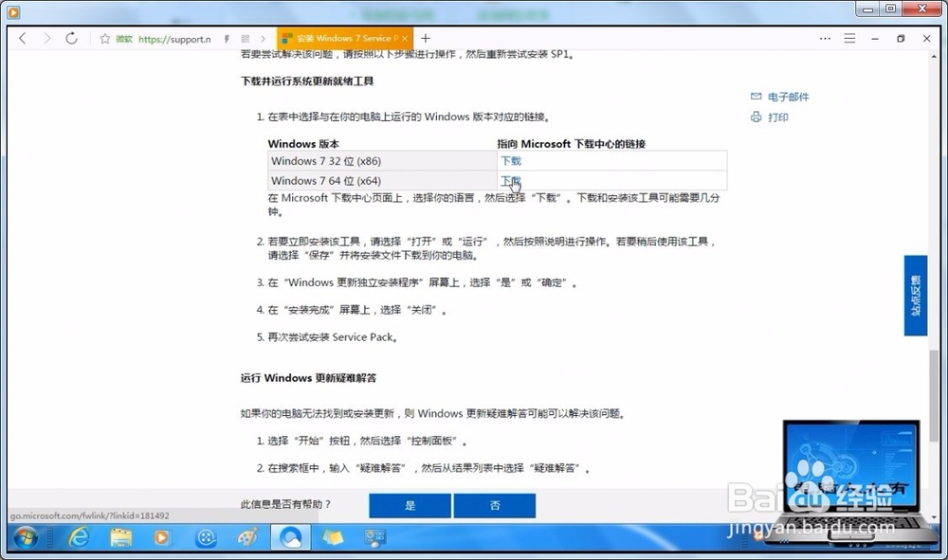Go back with the browser back arrow

pos(23,39)
